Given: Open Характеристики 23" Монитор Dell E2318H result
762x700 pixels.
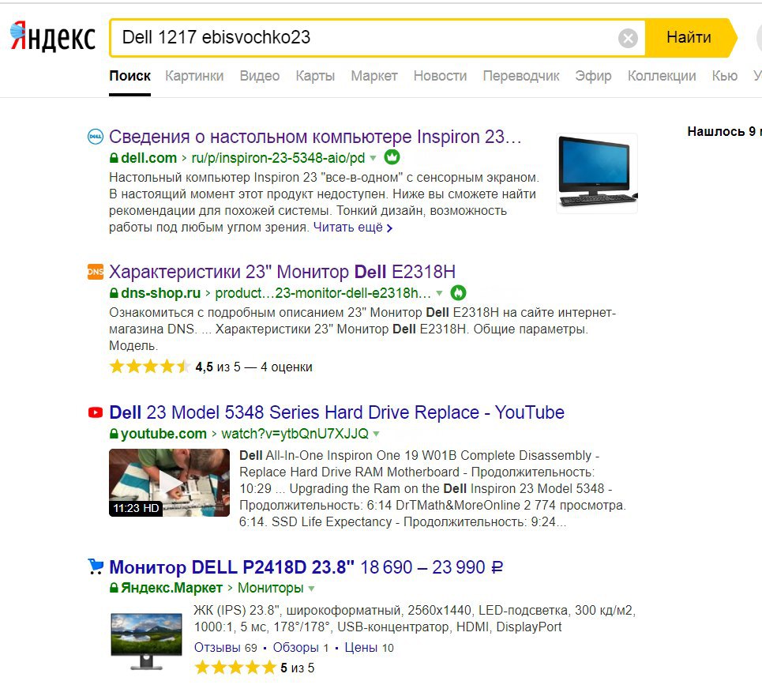Looking at the screenshot, I should (x=282, y=272).
